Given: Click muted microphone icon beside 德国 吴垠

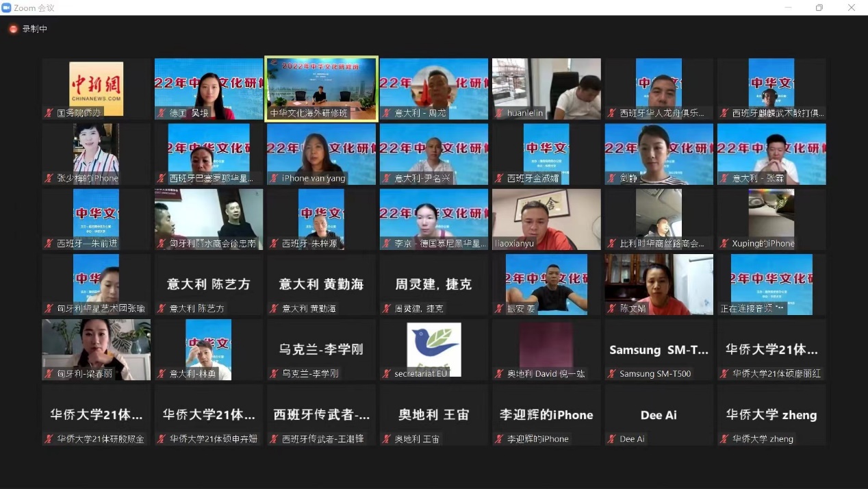Looking at the screenshot, I should pos(162,113).
